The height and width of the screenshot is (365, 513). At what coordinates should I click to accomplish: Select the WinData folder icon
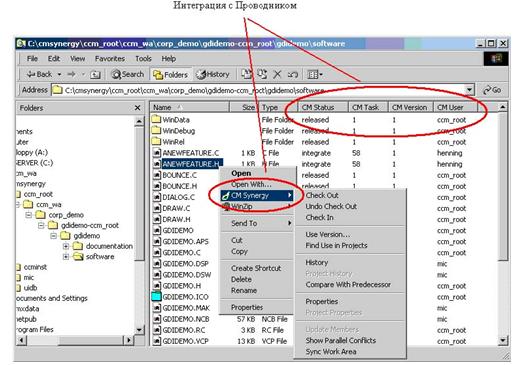pyautogui.click(x=156, y=119)
